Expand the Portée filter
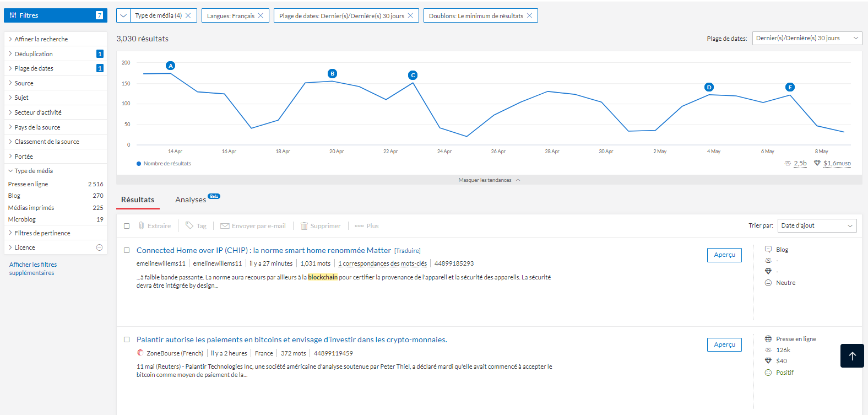Image resolution: width=868 pixels, height=415 pixels. tap(56, 157)
